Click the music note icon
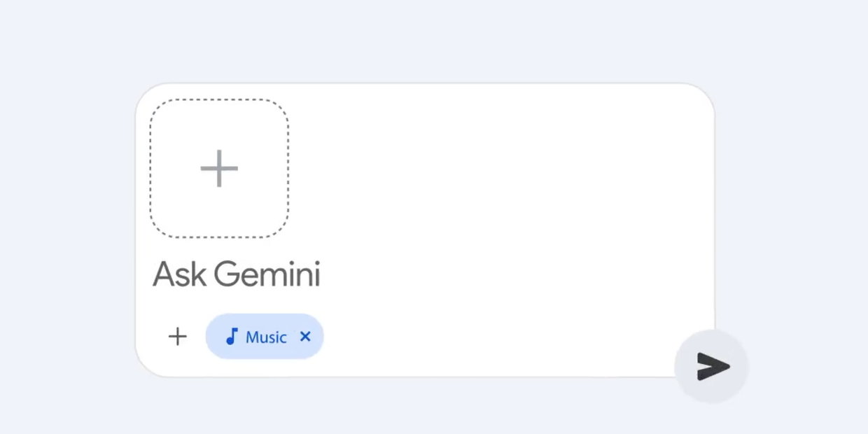The height and width of the screenshot is (434, 868). (x=232, y=337)
